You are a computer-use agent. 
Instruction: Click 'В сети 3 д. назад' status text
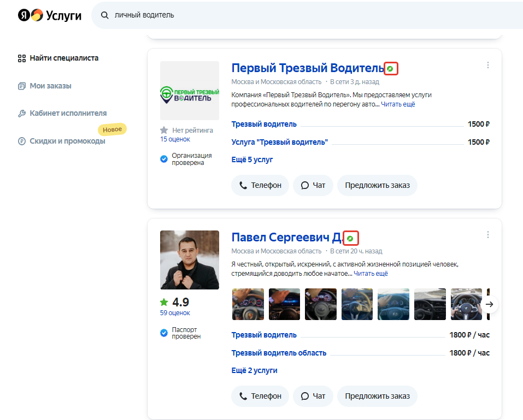coord(355,82)
